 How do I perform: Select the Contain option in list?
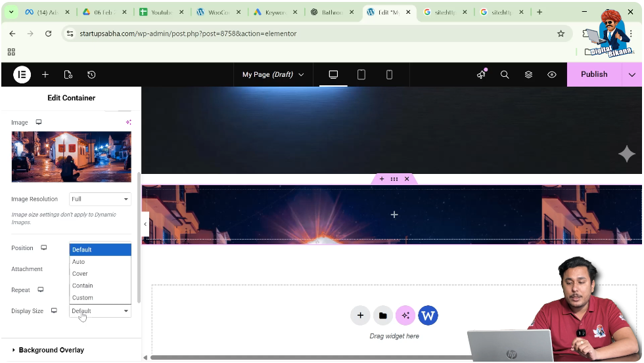100,286
